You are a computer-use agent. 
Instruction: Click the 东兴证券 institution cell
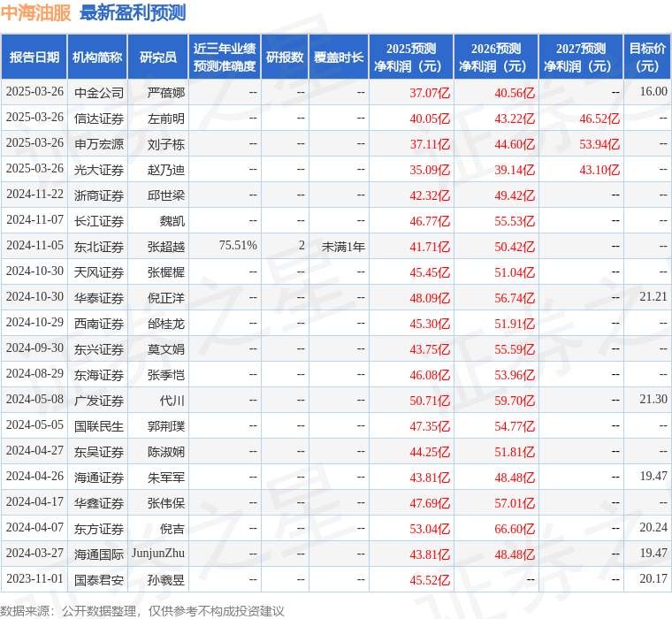(x=99, y=349)
